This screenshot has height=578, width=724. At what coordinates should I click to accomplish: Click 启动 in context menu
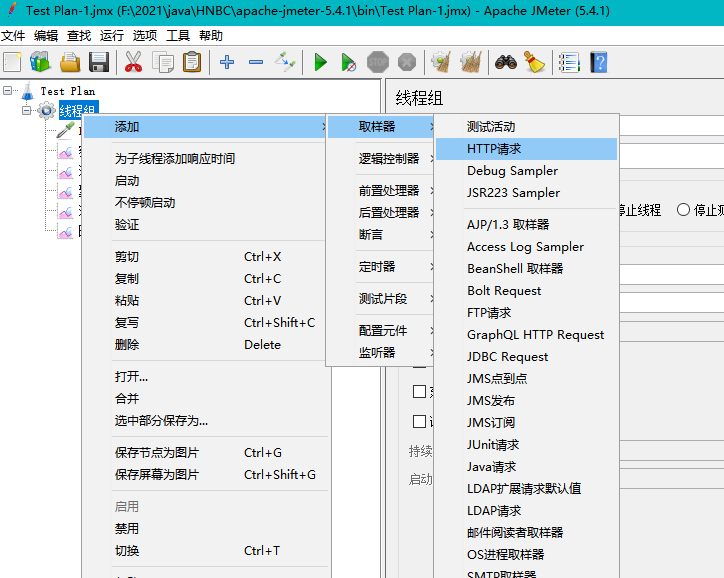point(205,181)
